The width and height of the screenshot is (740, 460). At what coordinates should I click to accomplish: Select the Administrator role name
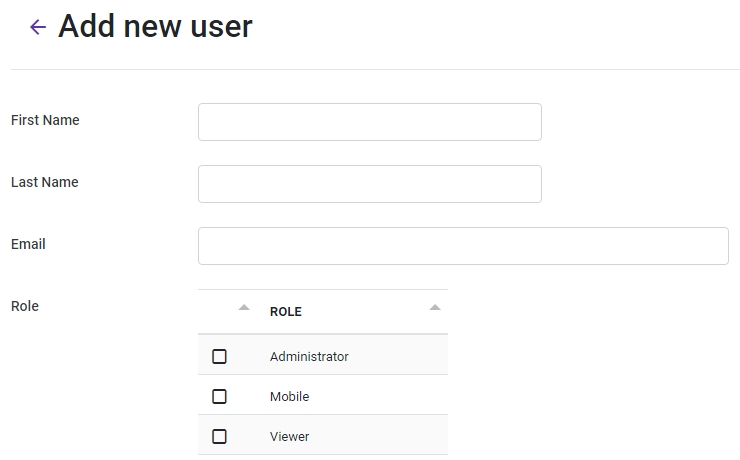tap(309, 357)
